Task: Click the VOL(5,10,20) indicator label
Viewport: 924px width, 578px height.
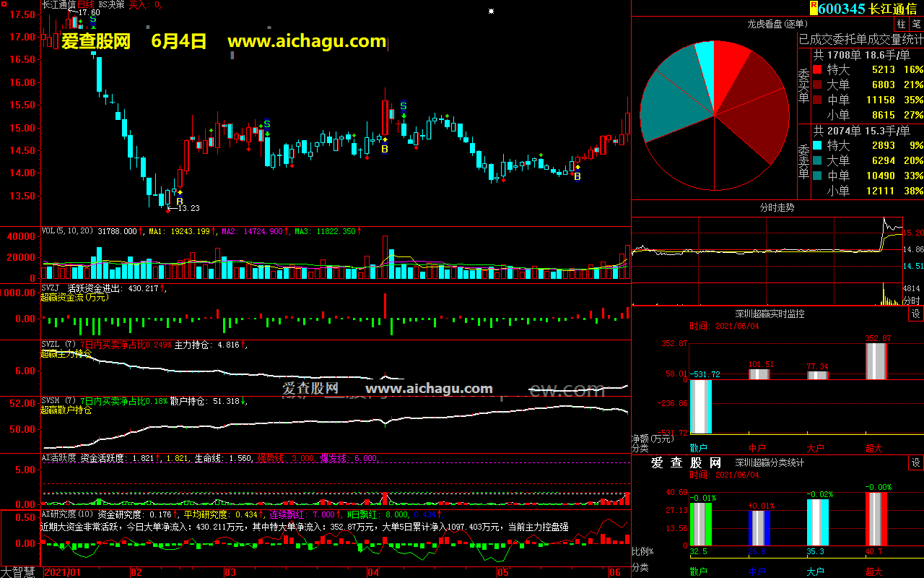Action: pyautogui.click(x=68, y=231)
